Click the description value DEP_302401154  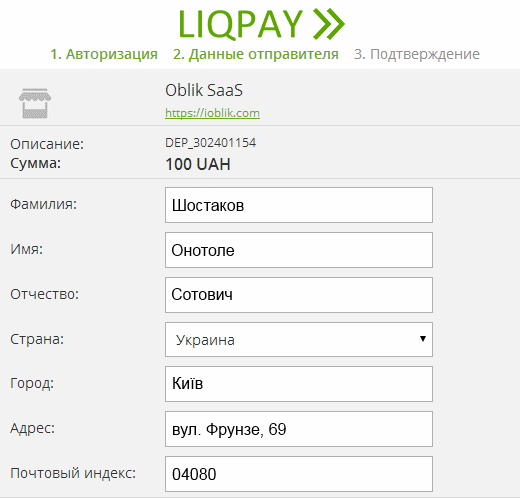coord(211,143)
